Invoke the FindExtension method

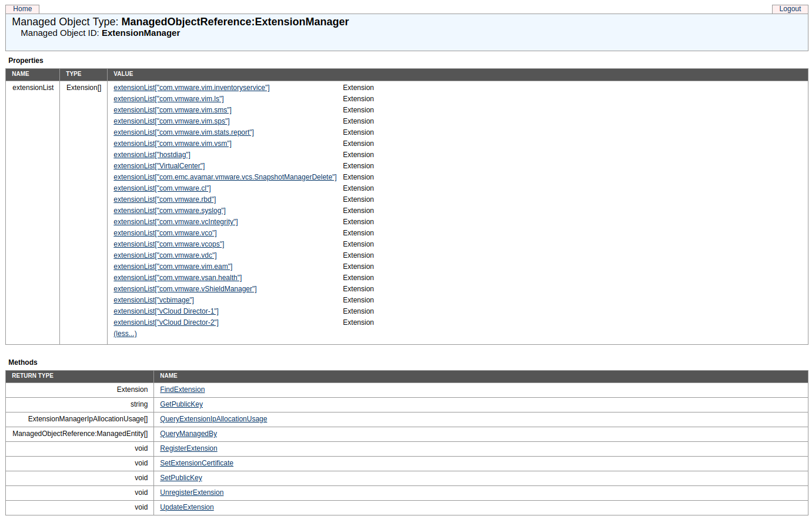coord(182,390)
